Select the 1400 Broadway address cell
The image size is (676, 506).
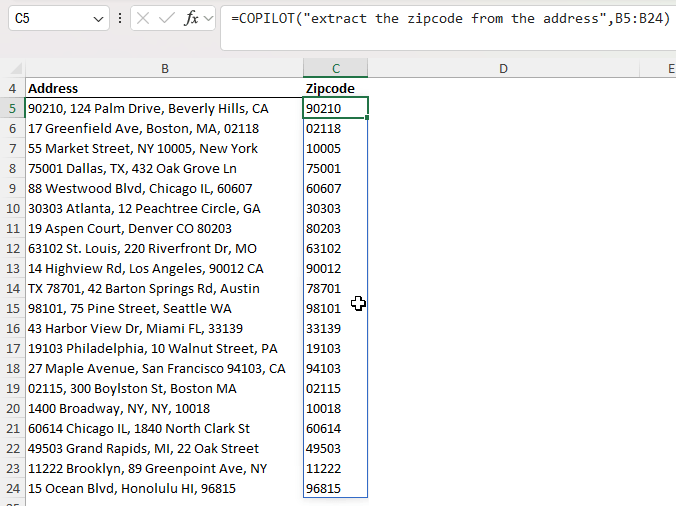click(x=164, y=408)
